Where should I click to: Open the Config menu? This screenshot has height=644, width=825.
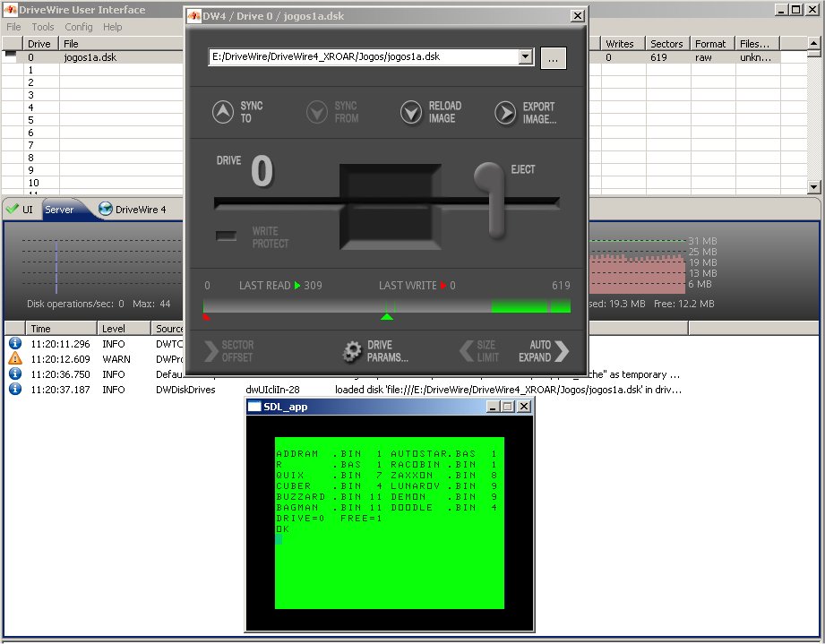79,27
